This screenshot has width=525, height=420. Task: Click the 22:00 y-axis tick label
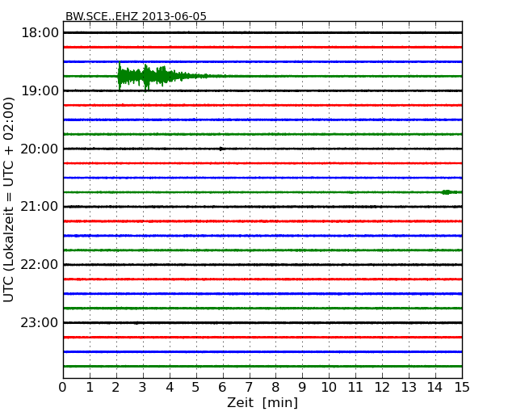[40, 265]
